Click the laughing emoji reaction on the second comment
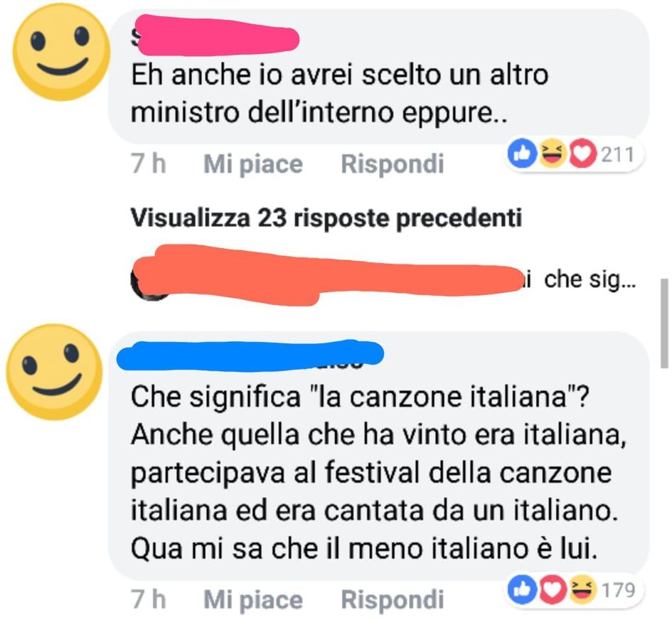The image size is (672, 637). click(x=582, y=589)
